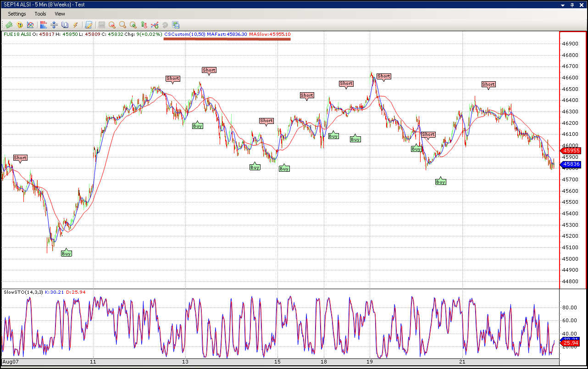Click the lightning bolt icon
The width and height of the screenshot is (588, 369).
[76, 25]
